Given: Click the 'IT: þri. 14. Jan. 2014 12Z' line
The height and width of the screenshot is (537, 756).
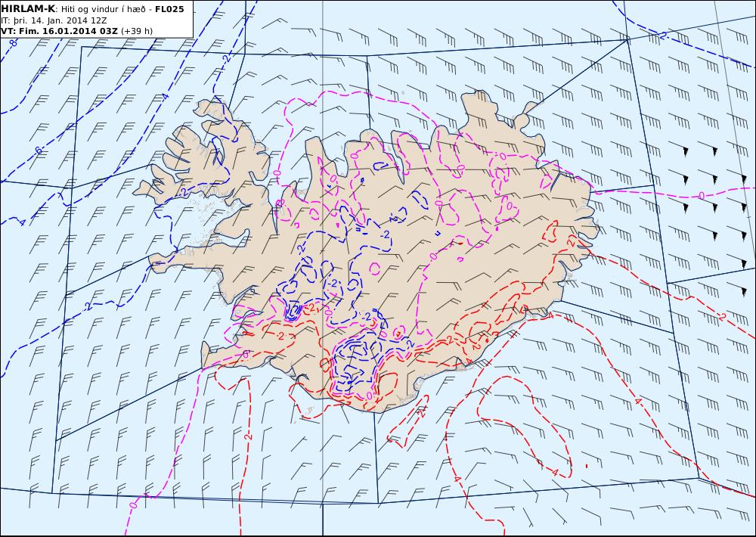Looking at the screenshot, I should point(54,20).
